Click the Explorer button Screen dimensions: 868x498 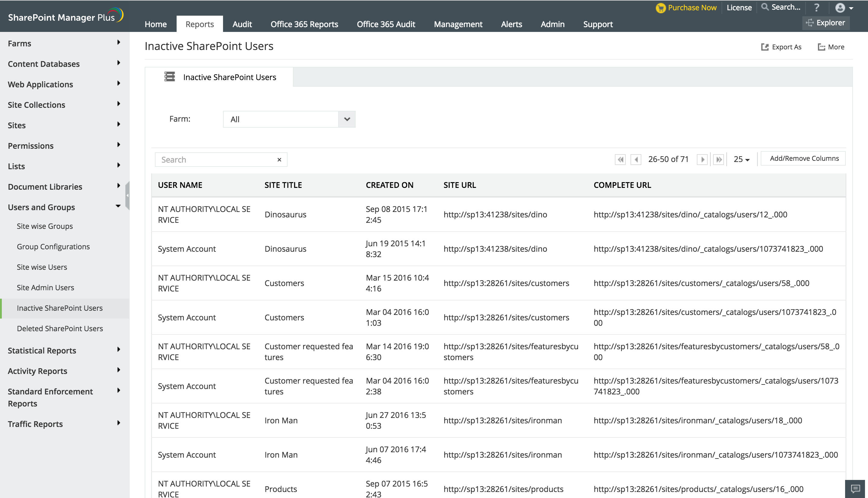pyautogui.click(x=826, y=23)
